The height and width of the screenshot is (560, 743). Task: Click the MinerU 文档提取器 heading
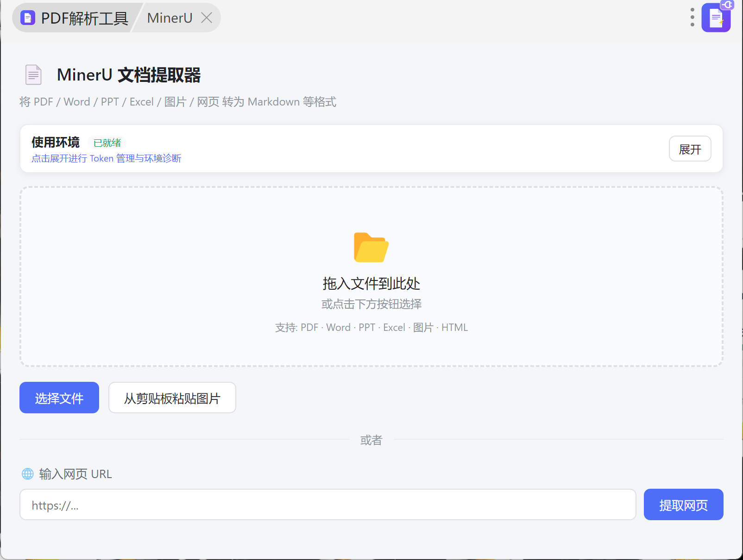tap(129, 75)
